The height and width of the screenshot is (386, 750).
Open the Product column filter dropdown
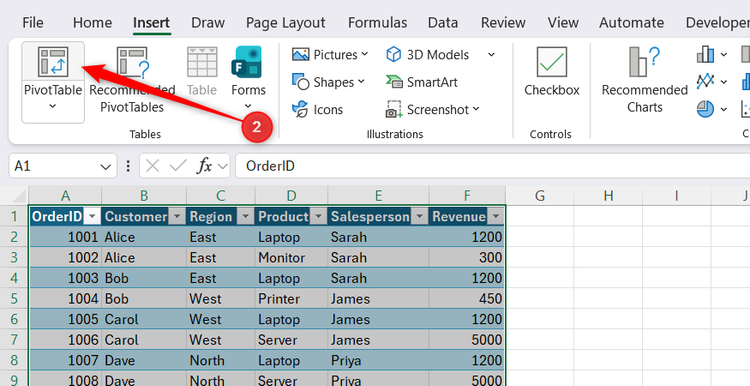tap(318, 217)
